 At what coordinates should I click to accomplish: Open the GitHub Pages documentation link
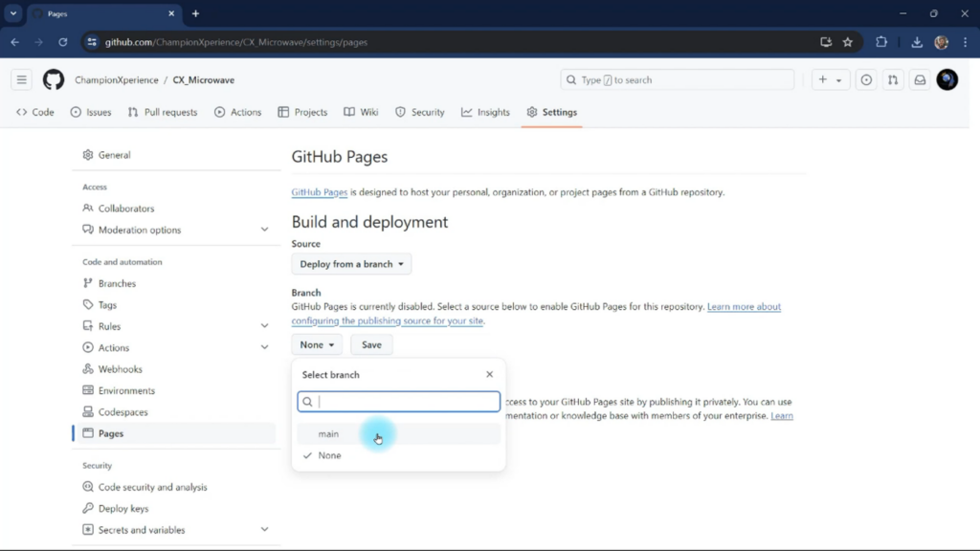point(320,191)
